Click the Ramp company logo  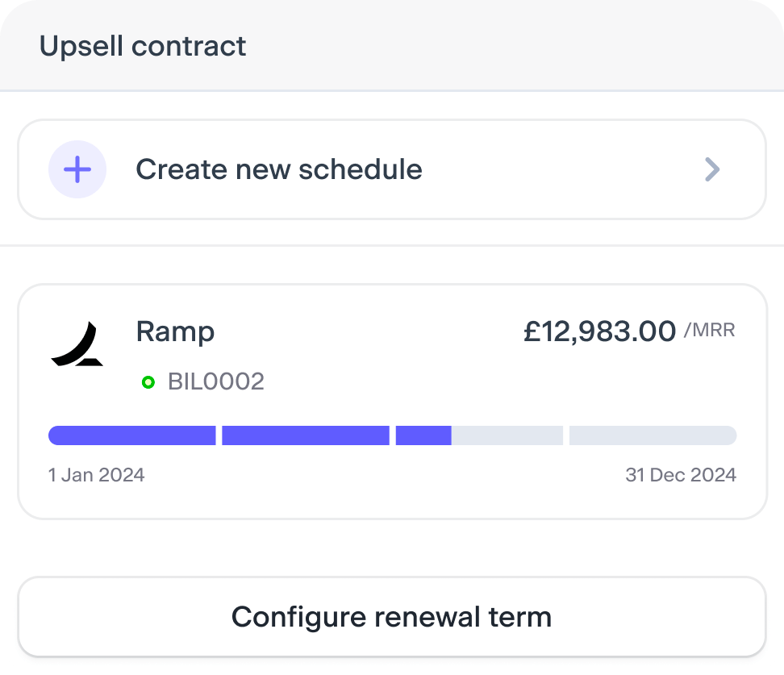coord(77,344)
